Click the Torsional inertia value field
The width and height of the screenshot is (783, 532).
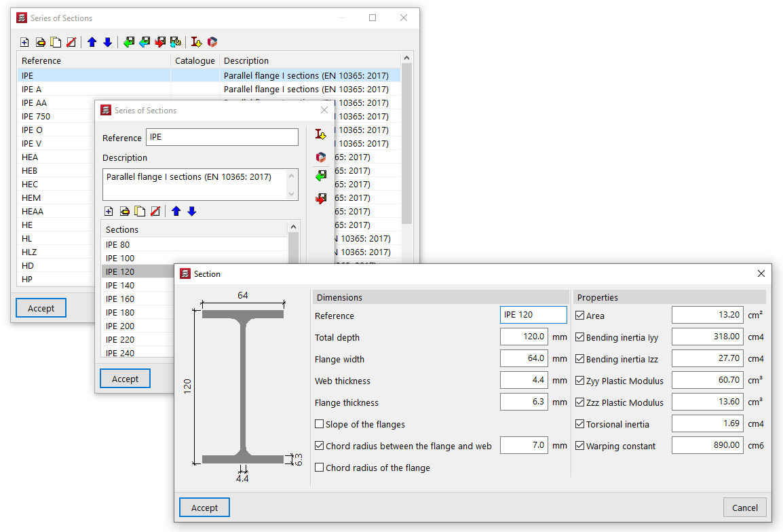[x=707, y=424]
